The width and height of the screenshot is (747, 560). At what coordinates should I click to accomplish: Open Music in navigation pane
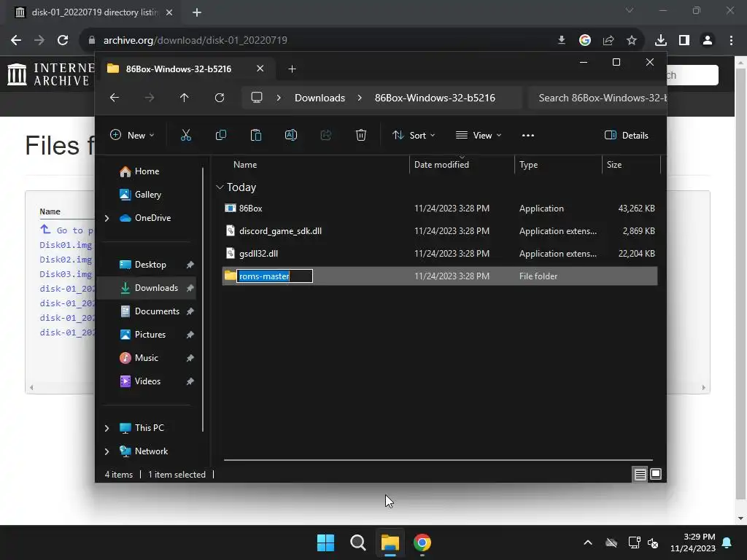[x=146, y=358]
